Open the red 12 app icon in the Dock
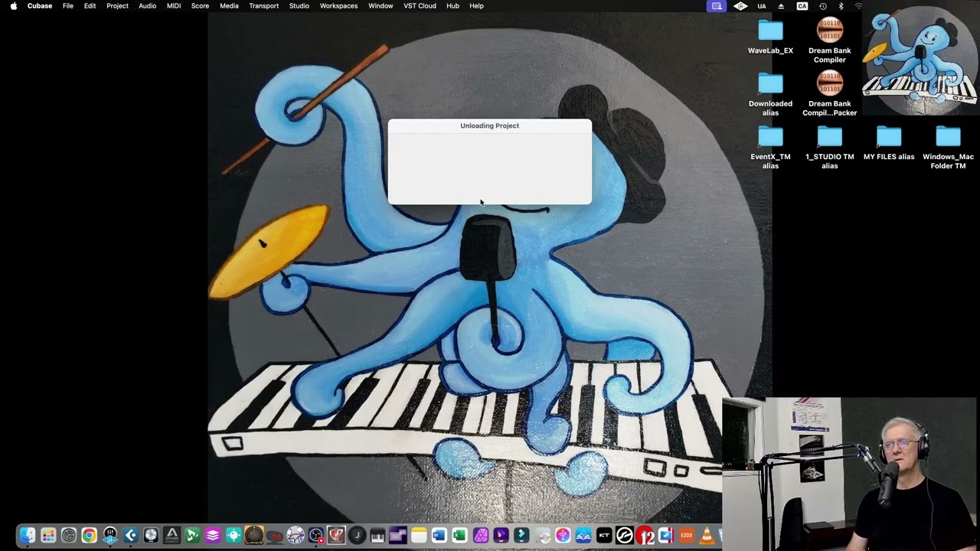This screenshot has width=980, height=551. coord(645,536)
